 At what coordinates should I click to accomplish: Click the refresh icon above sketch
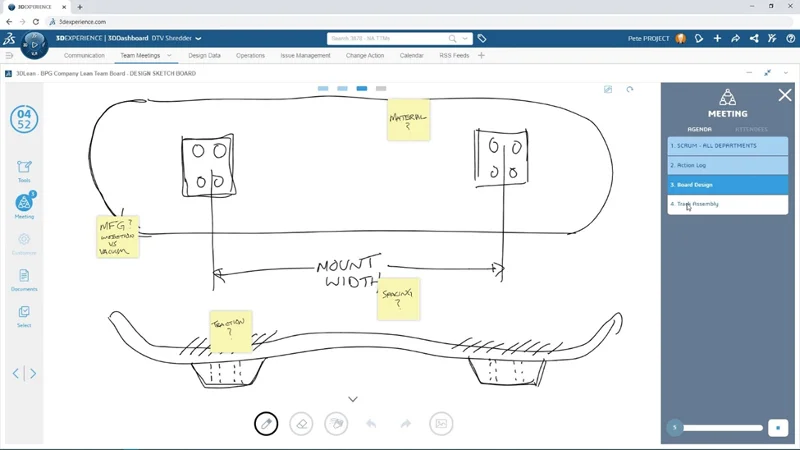(x=630, y=90)
